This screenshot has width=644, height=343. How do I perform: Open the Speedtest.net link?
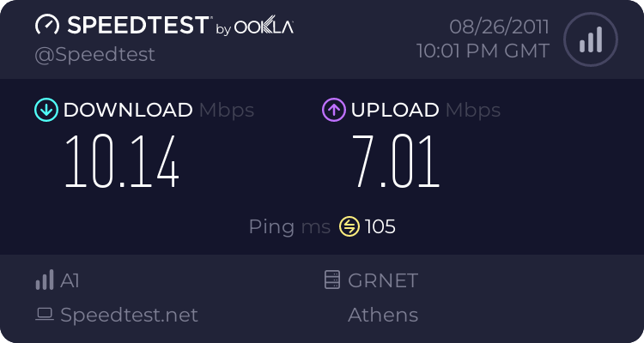[x=129, y=315]
